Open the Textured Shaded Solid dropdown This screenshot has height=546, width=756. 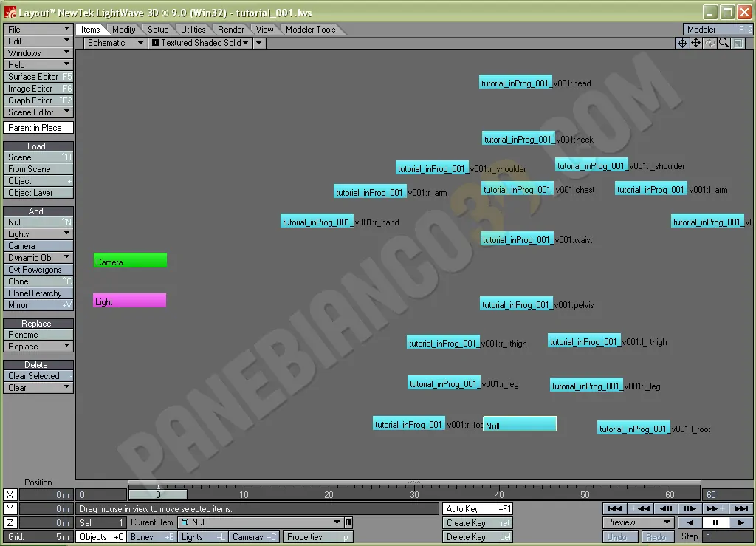200,43
